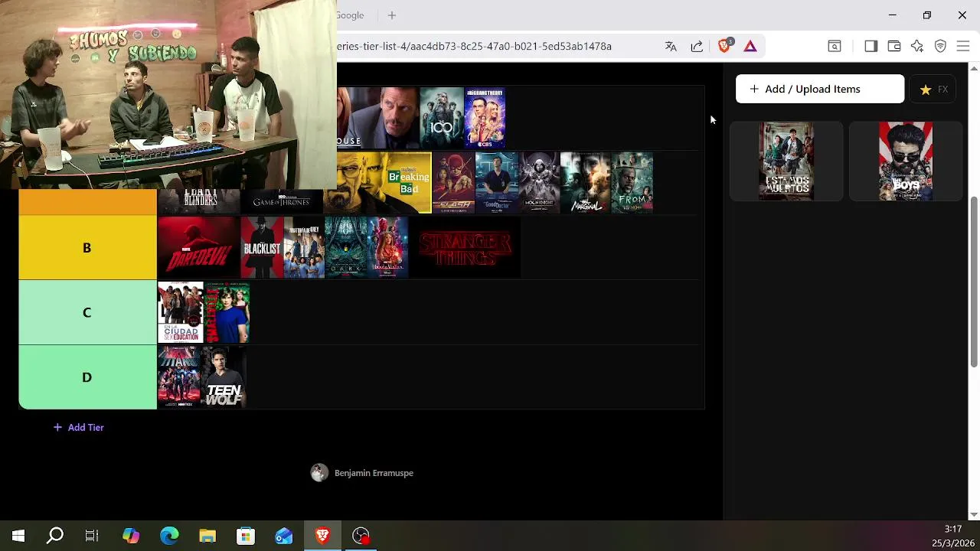Click the WandaVision poster
Screen dimensions: 980x551
388,248
